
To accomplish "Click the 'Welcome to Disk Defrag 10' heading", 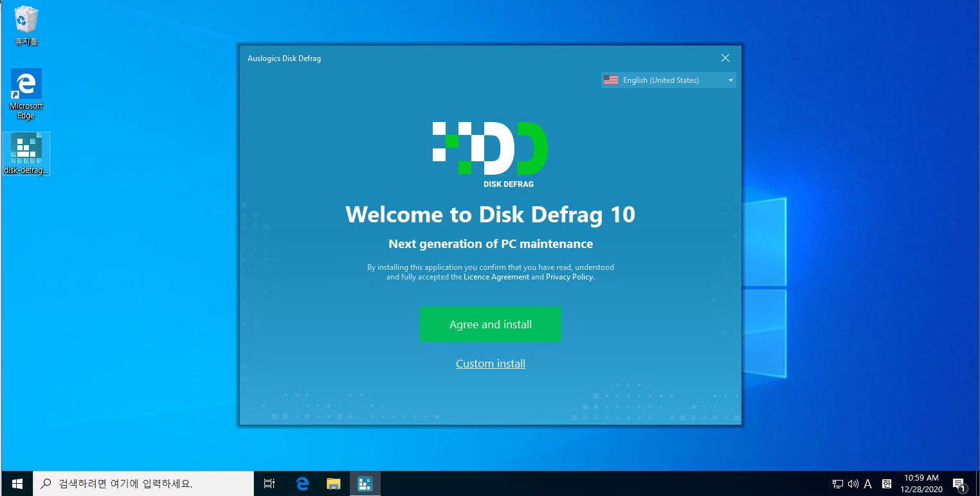I will pos(490,214).
